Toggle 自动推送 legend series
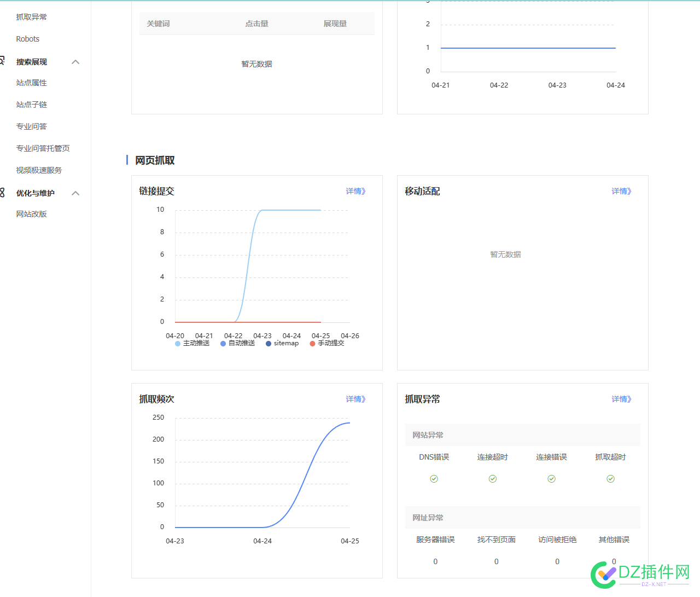 pos(238,343)
